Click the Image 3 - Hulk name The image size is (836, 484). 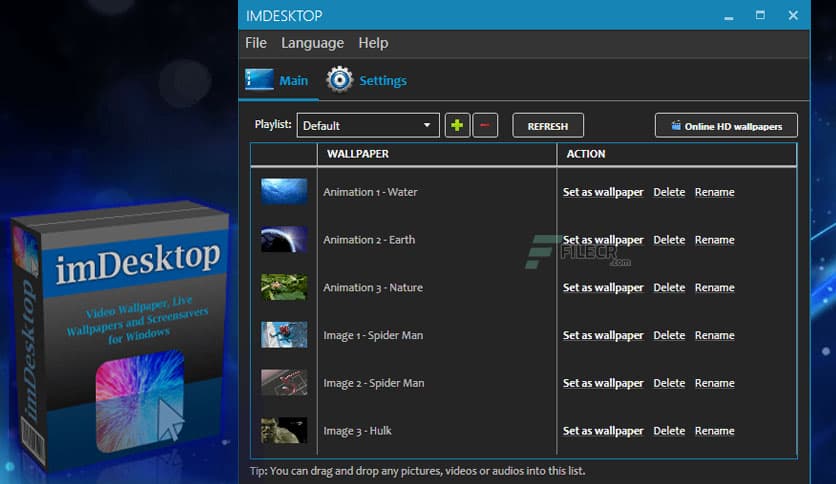point(357,431)
